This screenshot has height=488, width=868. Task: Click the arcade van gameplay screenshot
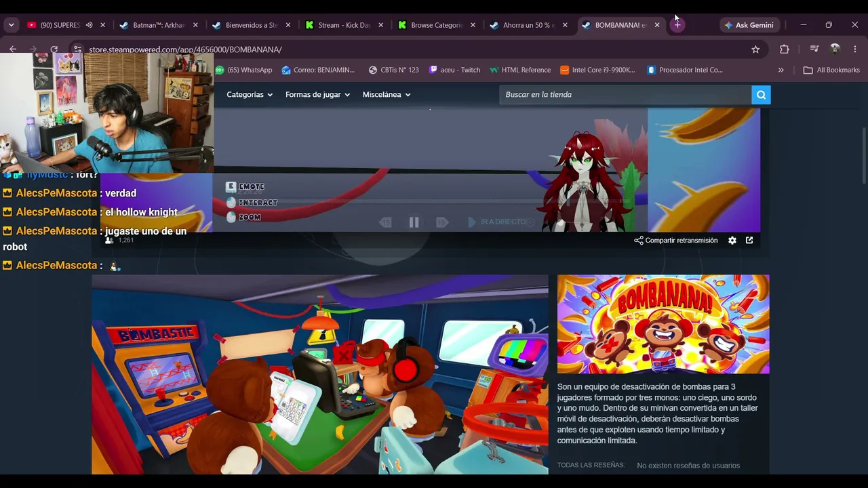coord(320,374)
